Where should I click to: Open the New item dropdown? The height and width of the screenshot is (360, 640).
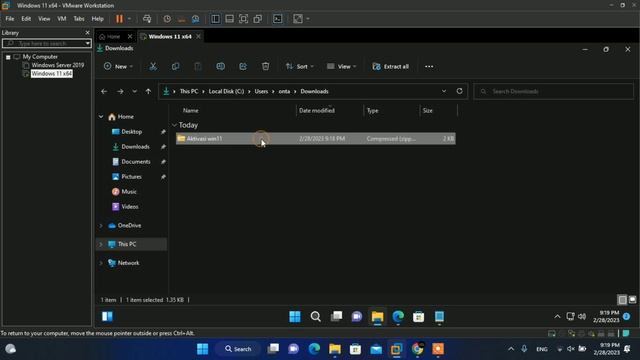click(118, 67)
